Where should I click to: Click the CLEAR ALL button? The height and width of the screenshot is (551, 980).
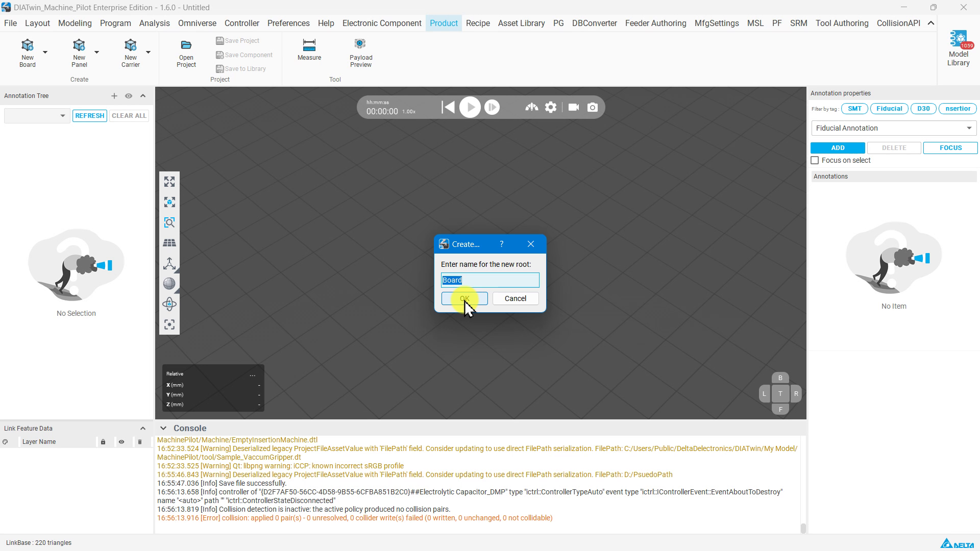pos(129,116)
